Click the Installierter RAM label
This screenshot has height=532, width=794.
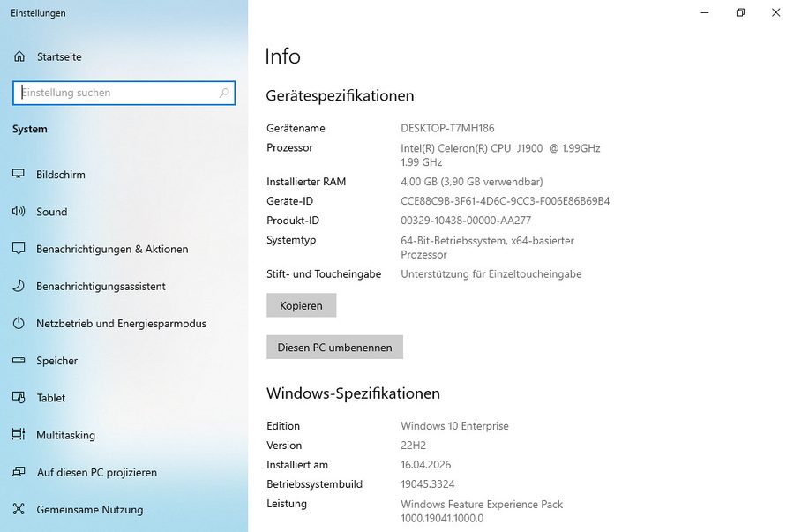306,182
